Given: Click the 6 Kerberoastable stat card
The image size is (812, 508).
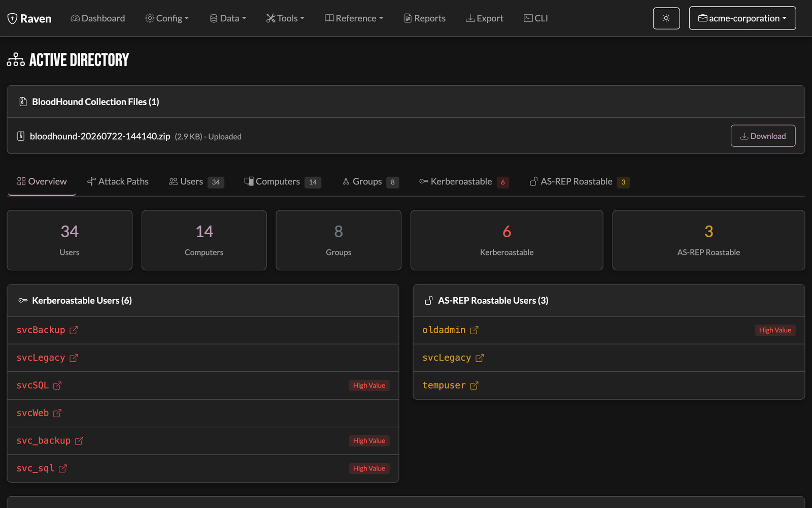Looking at the screenshot, I should [507, 240].
